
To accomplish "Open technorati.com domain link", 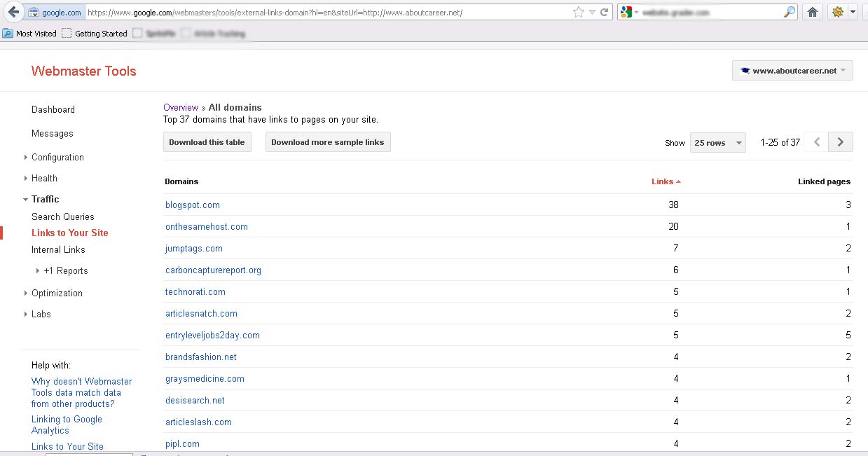I will tap(195, 291).
